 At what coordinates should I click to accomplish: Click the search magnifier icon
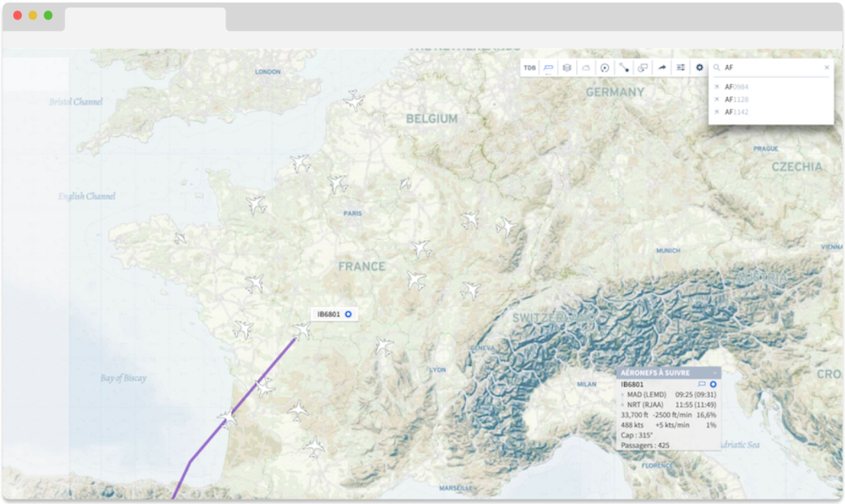717,68
